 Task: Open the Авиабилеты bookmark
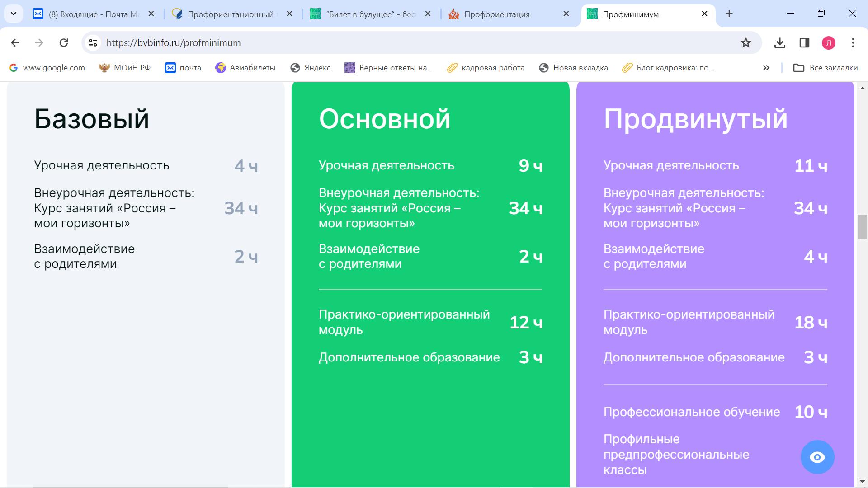245,68
